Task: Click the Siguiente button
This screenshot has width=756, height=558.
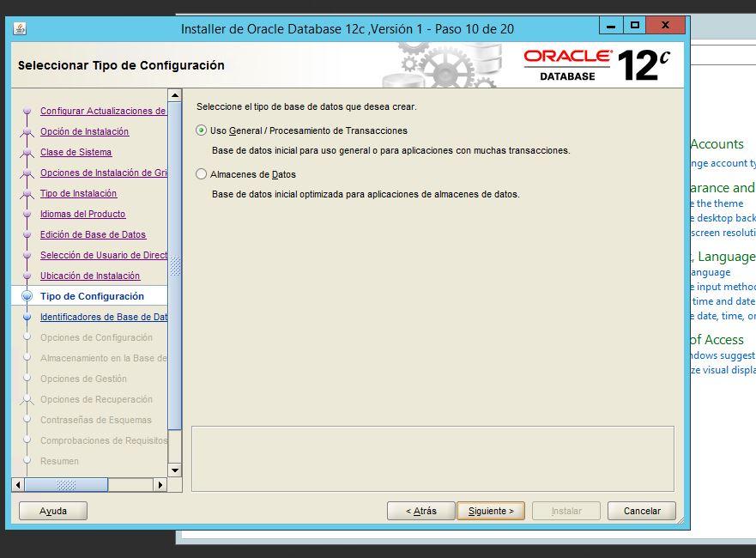Action: [x=491, y=511]
